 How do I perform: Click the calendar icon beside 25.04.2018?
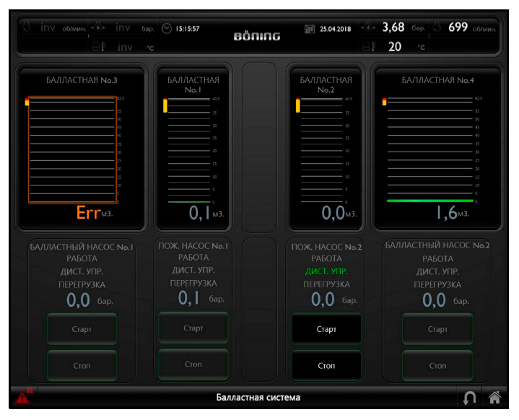(x=310, y=29)
